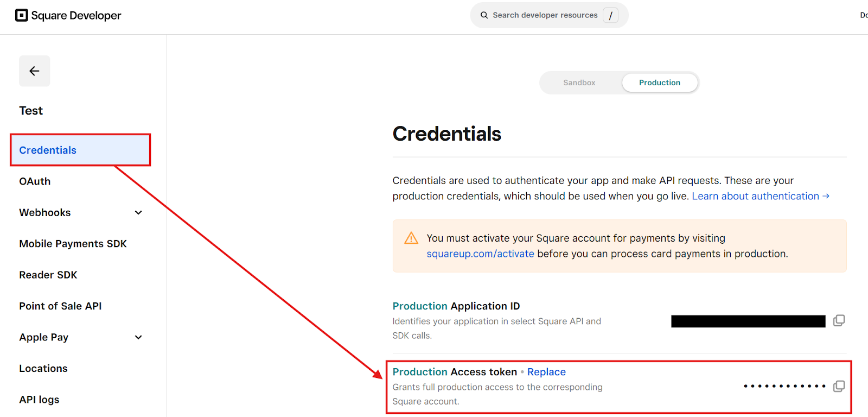Open the Credentials sidebar item

[48, 150]
